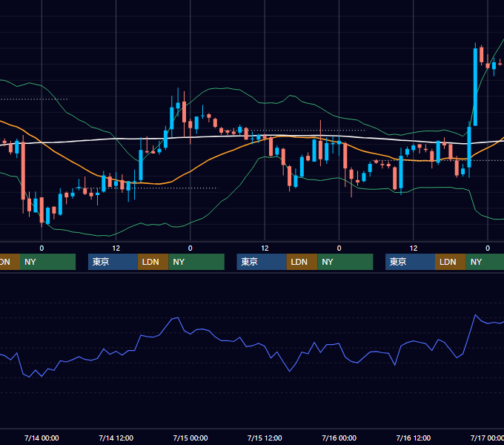Click the hour label 12 above 7/16 12:00
This screenshot has height=445, width=504.
pyautogui.click(x=414, y=248)
